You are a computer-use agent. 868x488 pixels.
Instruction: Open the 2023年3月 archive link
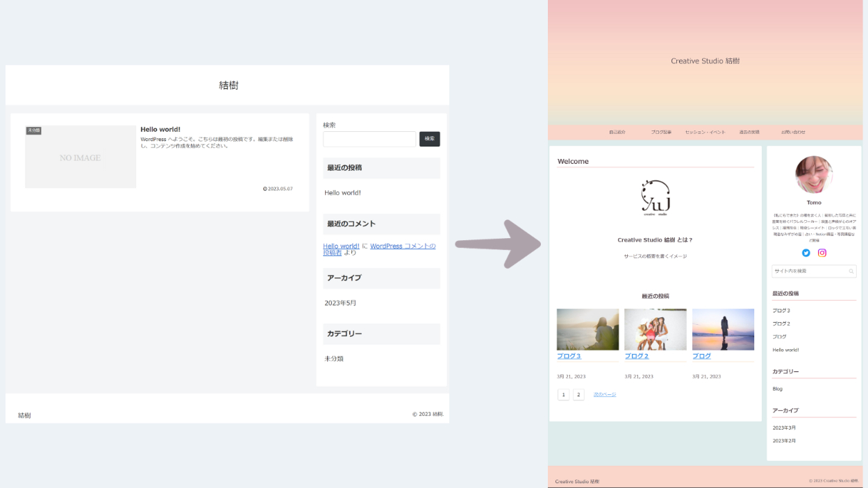(x=784, y=428)
